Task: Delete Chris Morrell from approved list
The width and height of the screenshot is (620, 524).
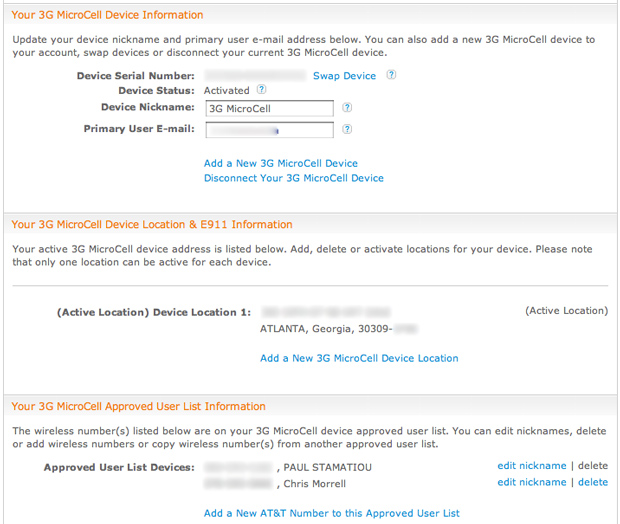Action: coord(593,482)
